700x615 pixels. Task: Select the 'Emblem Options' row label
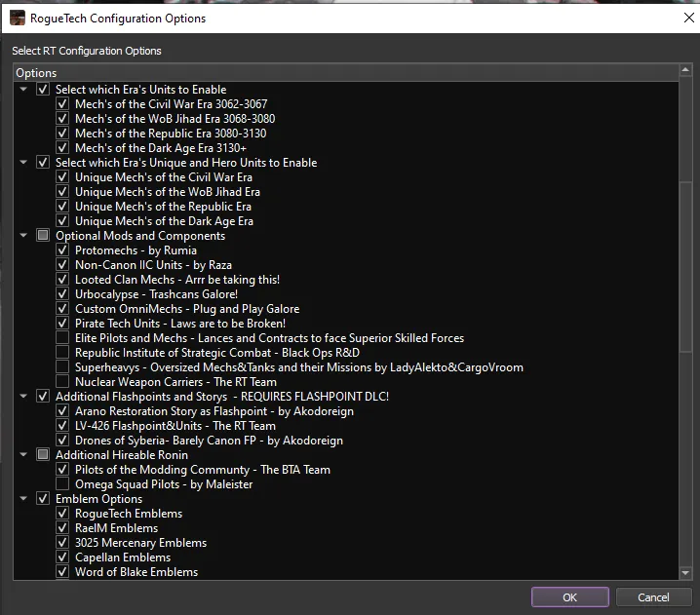pos(98,499)
